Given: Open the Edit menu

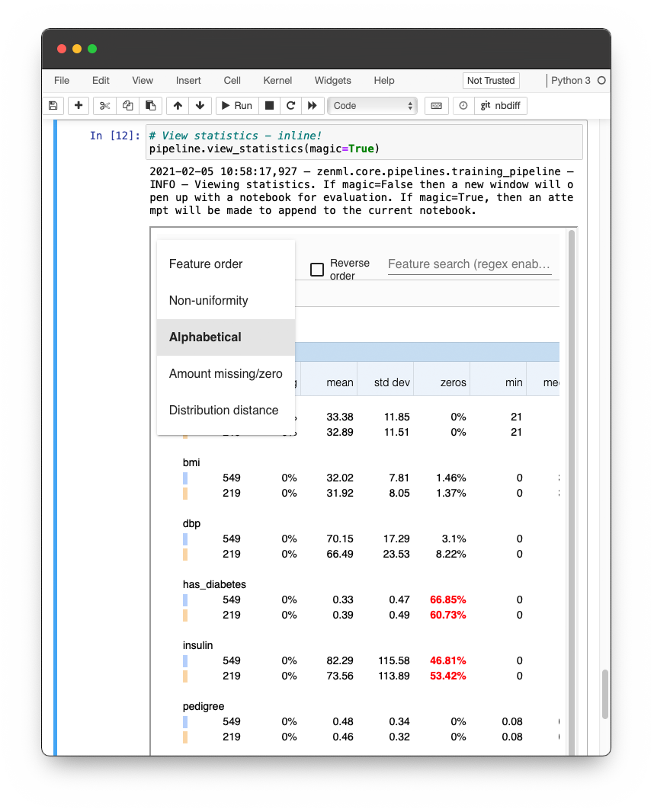Looking at the screenshot, I should pyautogui.click(x=101, y=80).
